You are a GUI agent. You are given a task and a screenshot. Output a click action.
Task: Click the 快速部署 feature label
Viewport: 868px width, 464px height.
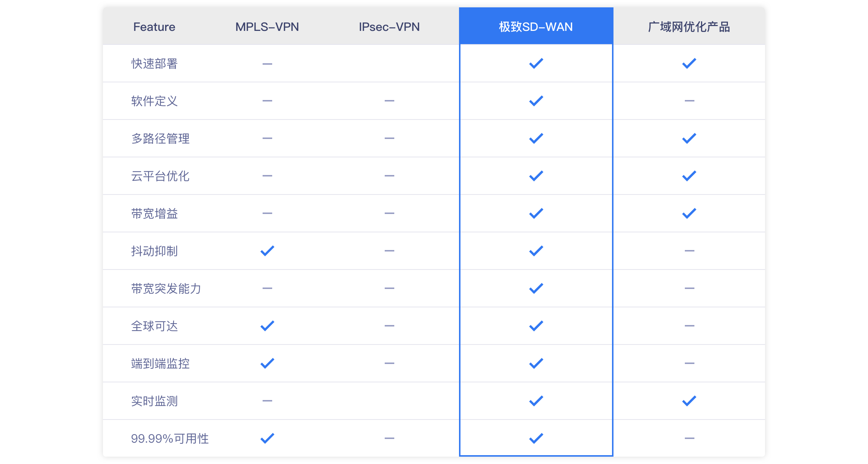tap(154, 64)
